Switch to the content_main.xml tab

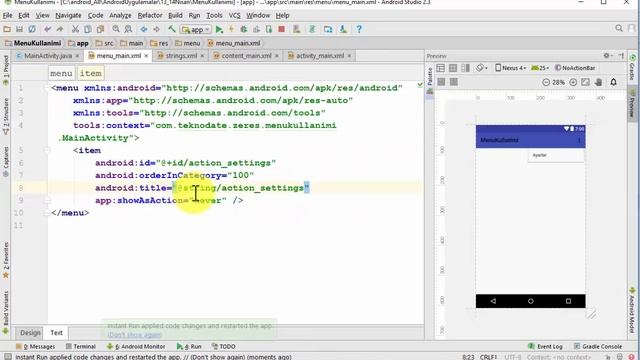pos(246,56)
